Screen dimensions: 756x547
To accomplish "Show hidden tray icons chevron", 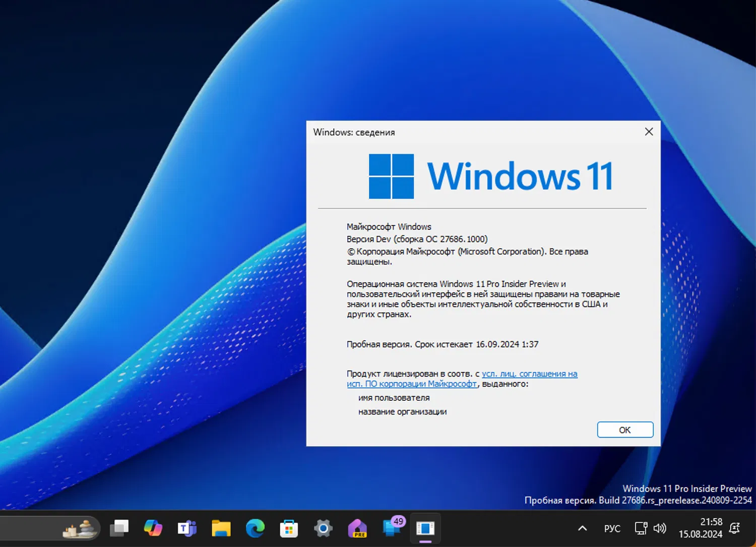I will [582, 528].
